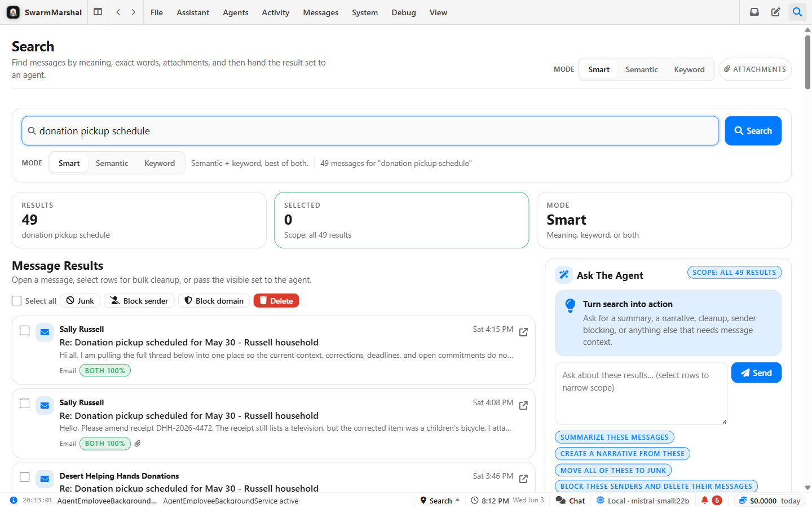Image resolution: width=812 pixels, height=508 pixels.
Task: Set search box mode to Keyword
Action: (160, 163)
